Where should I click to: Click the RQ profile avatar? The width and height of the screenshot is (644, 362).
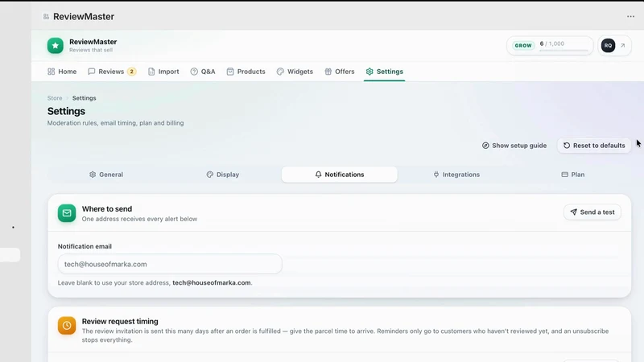pyautogui.click(x=608, y=46)
